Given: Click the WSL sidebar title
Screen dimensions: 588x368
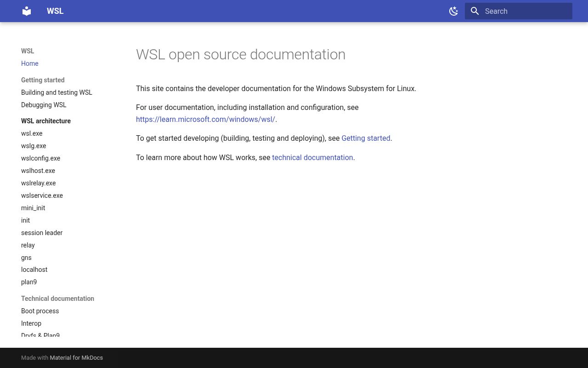Looking at the screenshot, I should tap(28, 51).
